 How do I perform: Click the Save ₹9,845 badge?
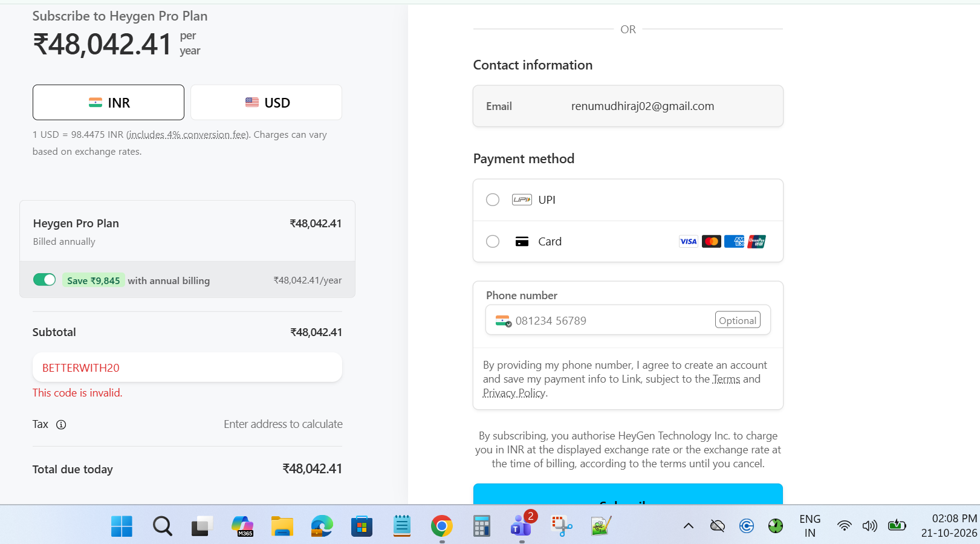point(93,280)
